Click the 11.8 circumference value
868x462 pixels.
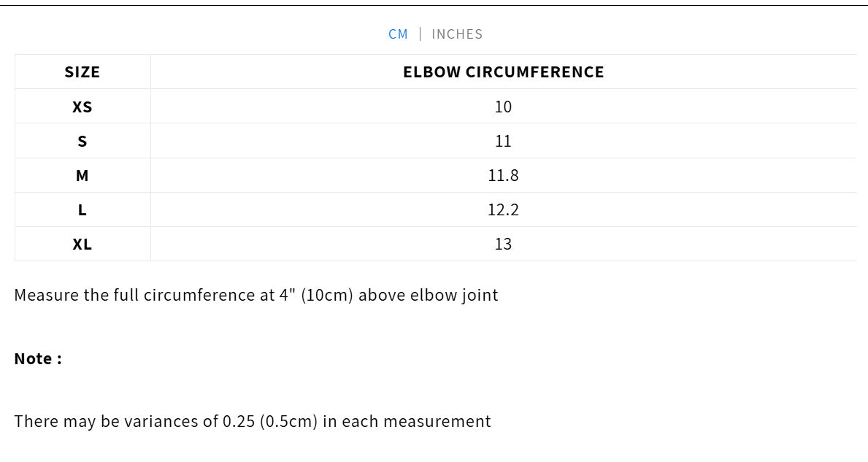coord(503,175)
